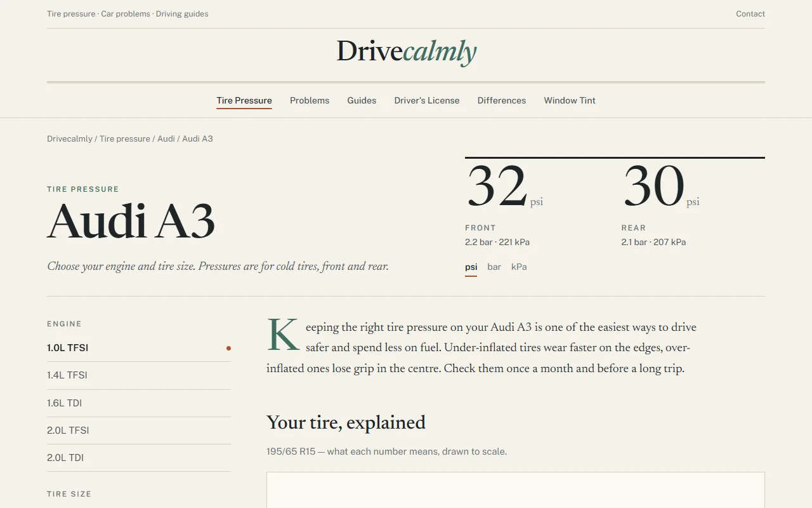Navigate to Differences page
The width and height of the screenshot is (812, 508).
pos(502,100)
